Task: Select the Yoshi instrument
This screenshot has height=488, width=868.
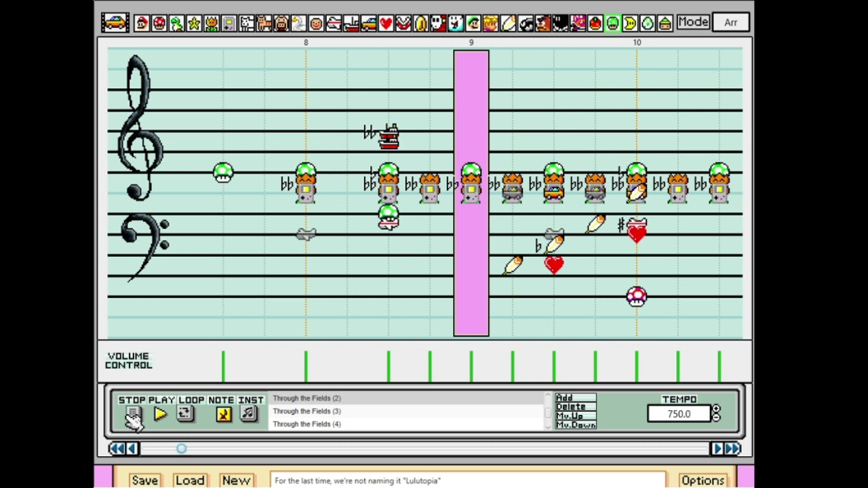Action: [x=176, y=23]
